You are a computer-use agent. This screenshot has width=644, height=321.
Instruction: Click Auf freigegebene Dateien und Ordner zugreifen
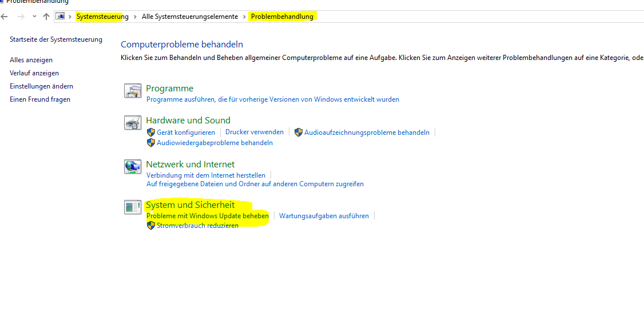pyautogui.click(x=255, y=184)
